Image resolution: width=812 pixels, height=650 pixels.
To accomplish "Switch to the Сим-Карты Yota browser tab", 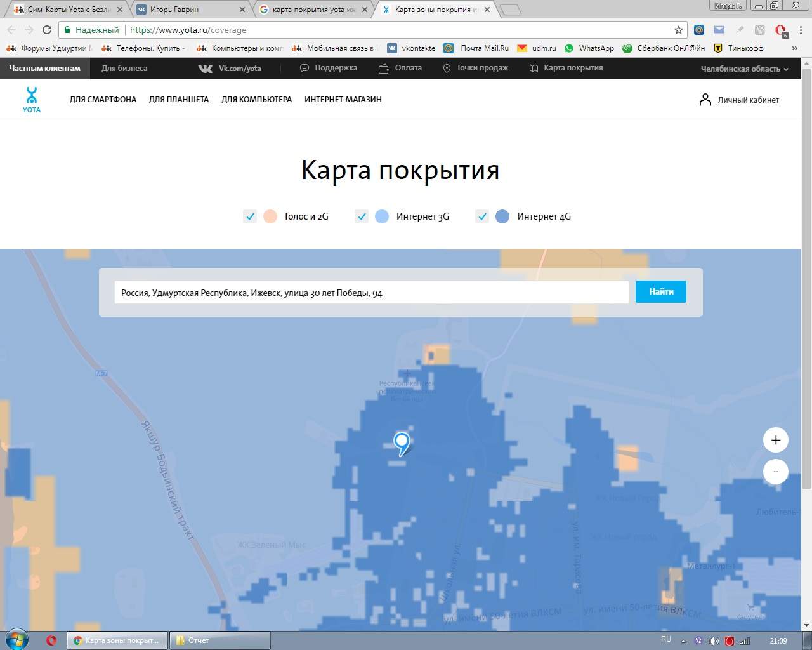I will 69,10.
